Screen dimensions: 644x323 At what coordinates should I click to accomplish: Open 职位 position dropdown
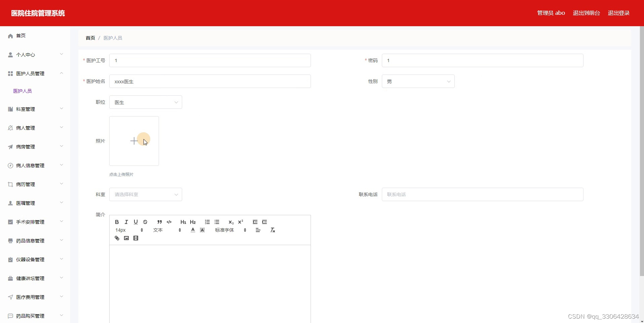click(146, 102)
